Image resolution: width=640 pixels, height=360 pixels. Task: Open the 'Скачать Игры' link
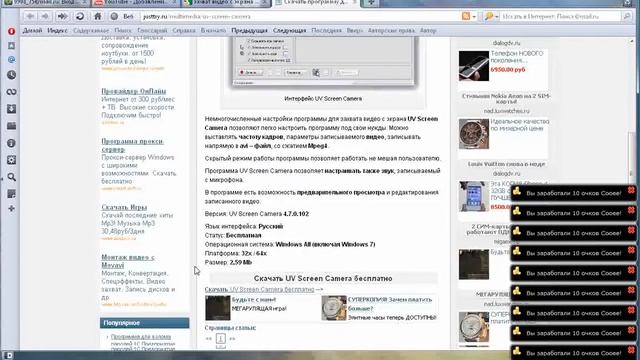[124, 207]
